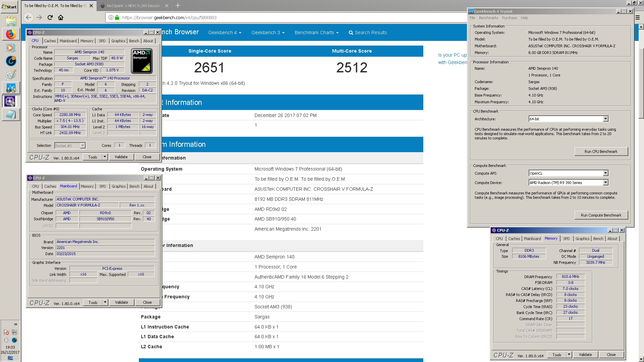Expand the Benchmark Charts menu
Image resolution: width=644 pixels, height=362 pixels.
[x=317, y=33]
